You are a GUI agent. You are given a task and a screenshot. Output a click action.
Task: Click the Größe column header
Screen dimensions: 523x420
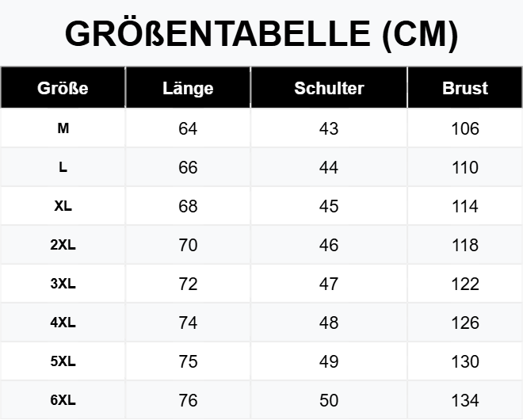pyautogui.click(x=63, y=88)
